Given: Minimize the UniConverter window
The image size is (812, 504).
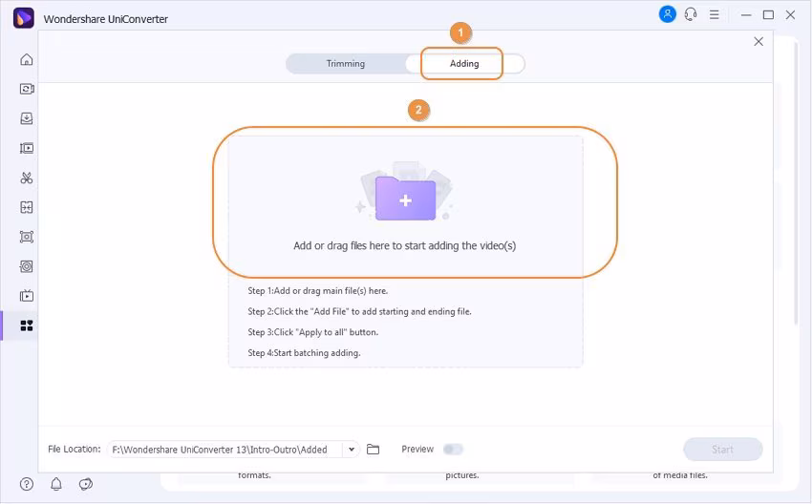Looking at the screenshot, I should [x=746, y=15].
